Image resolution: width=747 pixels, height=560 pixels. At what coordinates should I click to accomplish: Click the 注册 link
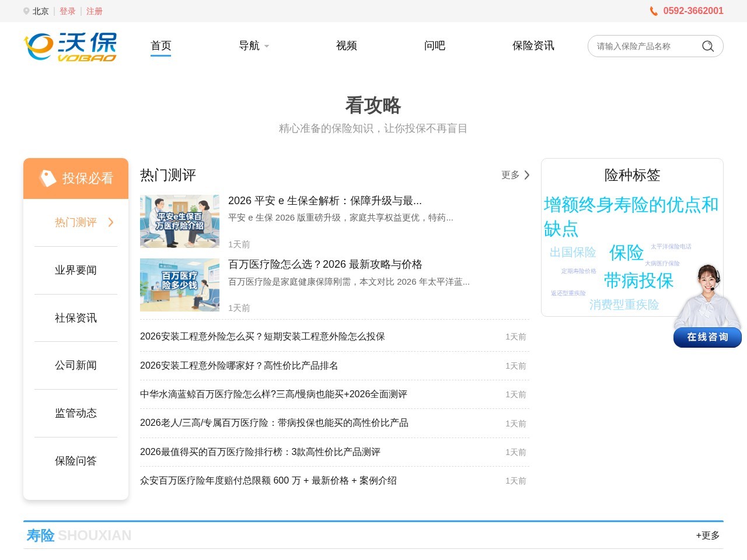point(95,11)
